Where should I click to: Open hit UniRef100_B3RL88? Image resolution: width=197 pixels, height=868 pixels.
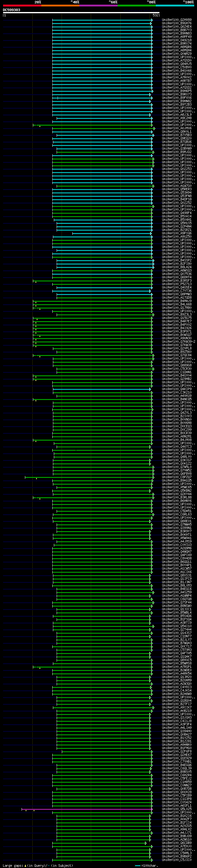coord(177,497)
